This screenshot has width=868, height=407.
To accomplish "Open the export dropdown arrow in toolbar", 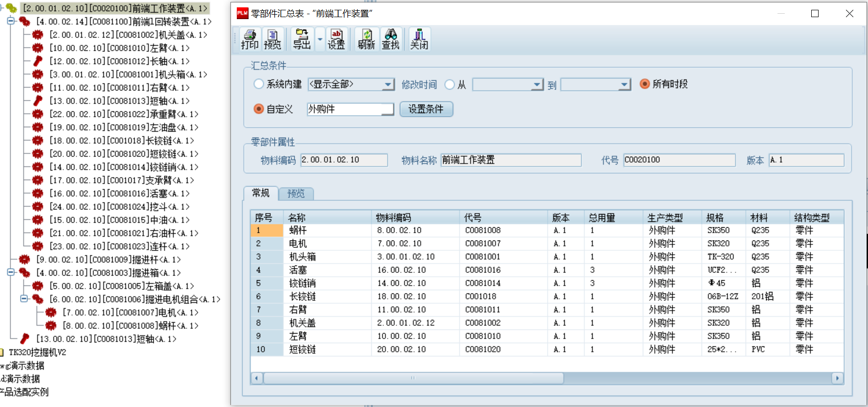I will [x=320, y=39].
